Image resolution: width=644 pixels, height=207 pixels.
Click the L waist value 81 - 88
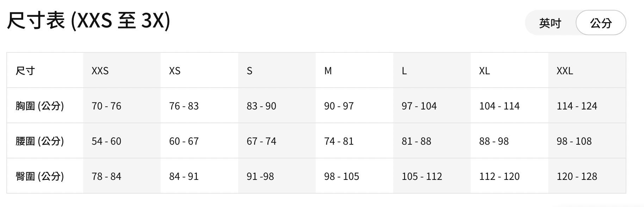pos(416,141)
